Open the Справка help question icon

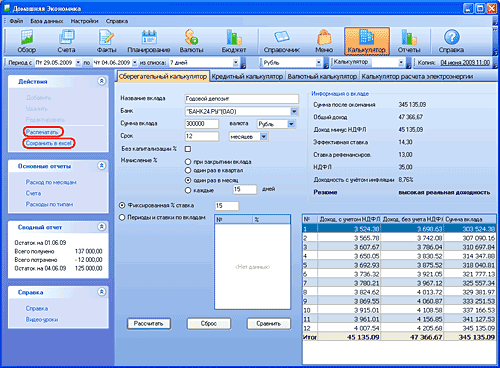(x=451, y=41)
